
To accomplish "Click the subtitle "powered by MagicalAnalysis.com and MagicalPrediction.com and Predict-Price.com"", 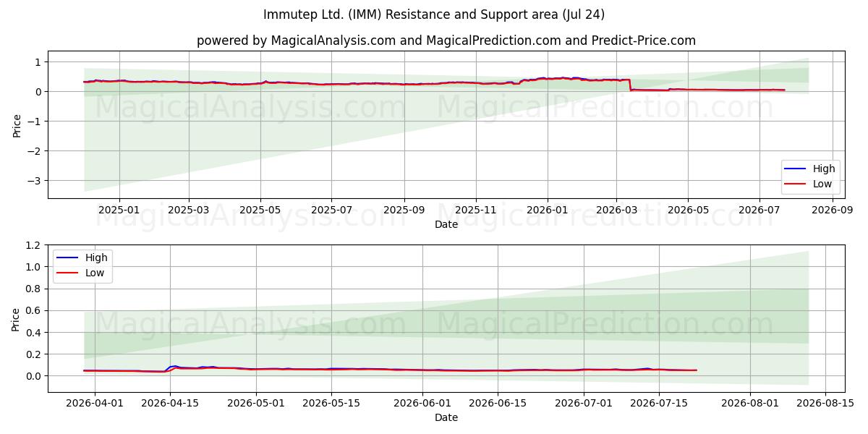I will (x=446, y=41).
